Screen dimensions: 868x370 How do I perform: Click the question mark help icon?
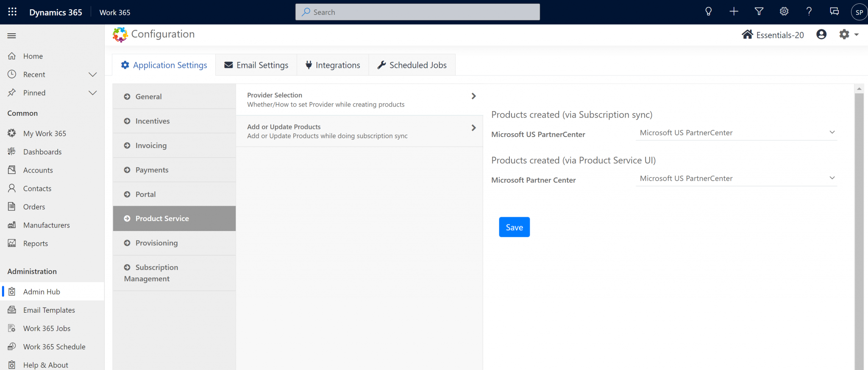click(x=809, y=11)
